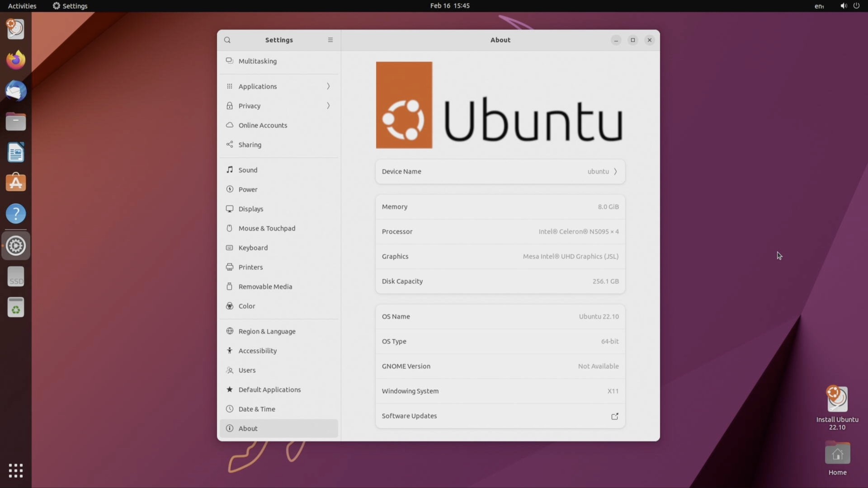Open LibreOffice Writer from the dock
Image resolution: width=868 pixels, height=488 pixels.
(16, 152)
